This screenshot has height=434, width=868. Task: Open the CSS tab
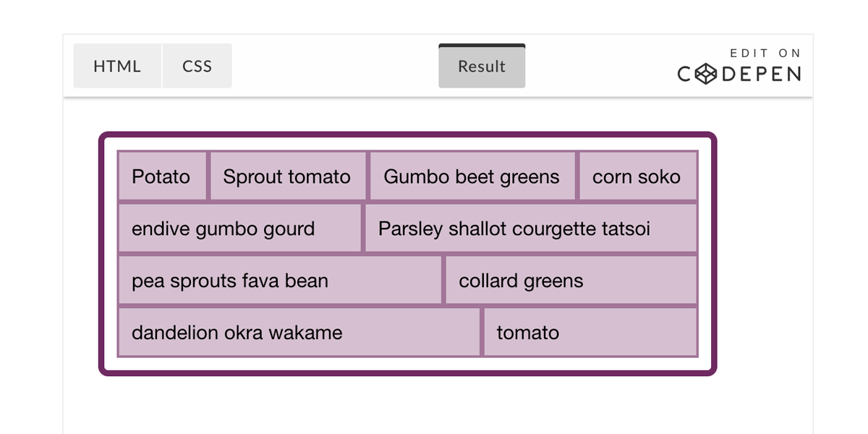(197, 66)
